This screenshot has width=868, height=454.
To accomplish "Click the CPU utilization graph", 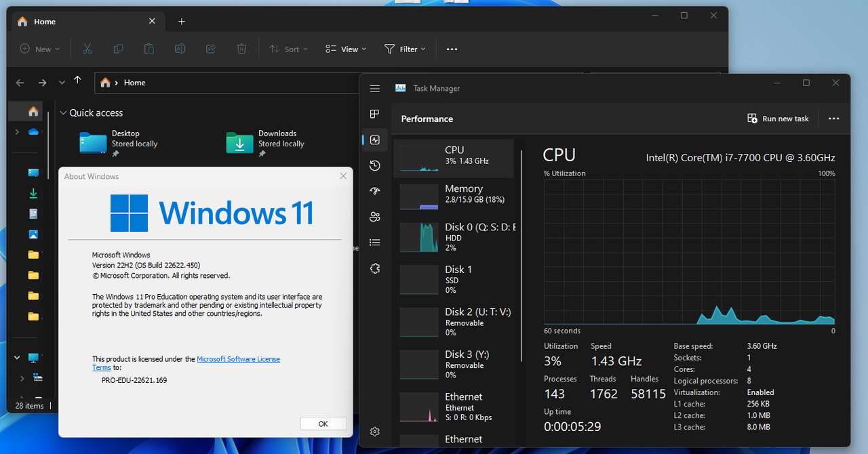I will (x=690, y=251).
